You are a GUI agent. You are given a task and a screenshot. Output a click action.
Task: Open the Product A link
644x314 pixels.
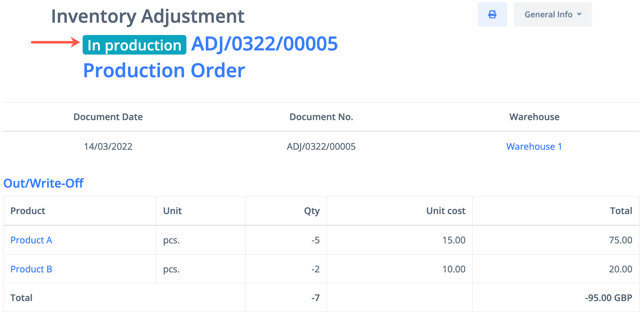[31, 240]
